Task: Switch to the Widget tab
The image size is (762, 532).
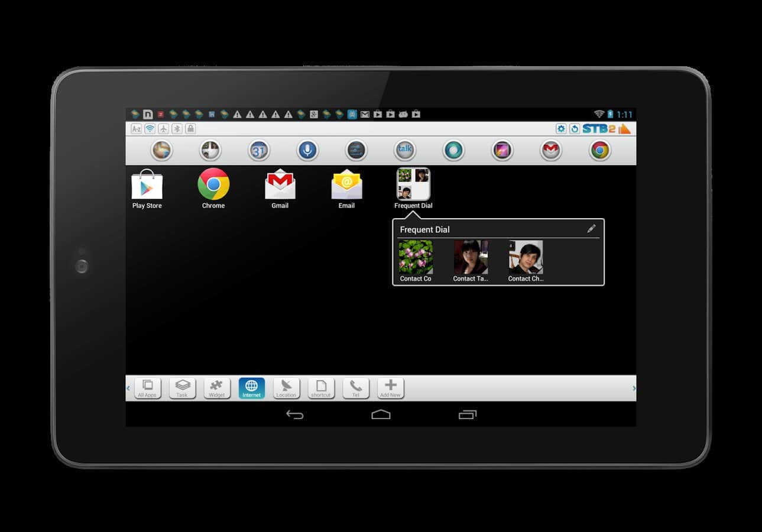Action: (x=217, y=388)
